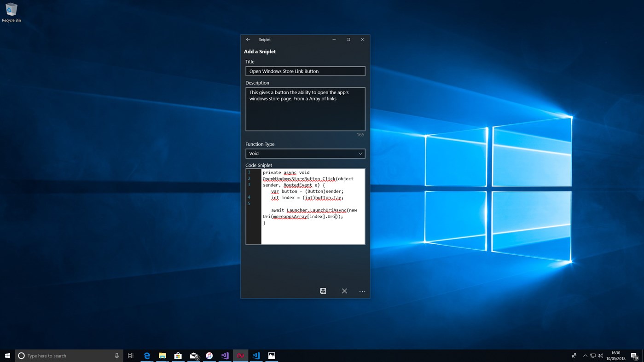This screenshot has width=644, height=362.
Task: Open the clock and calendar flyout
Action: 616,356
